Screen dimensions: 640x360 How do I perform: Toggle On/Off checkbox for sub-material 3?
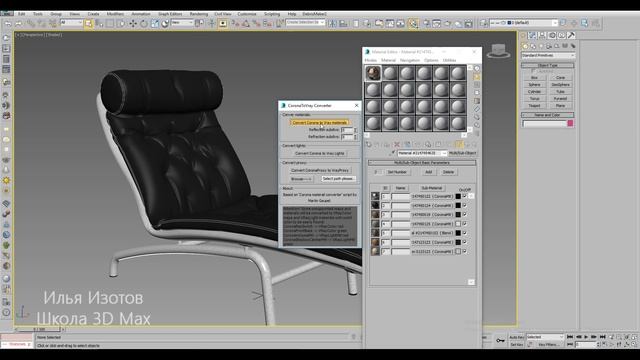coord(464,214)
